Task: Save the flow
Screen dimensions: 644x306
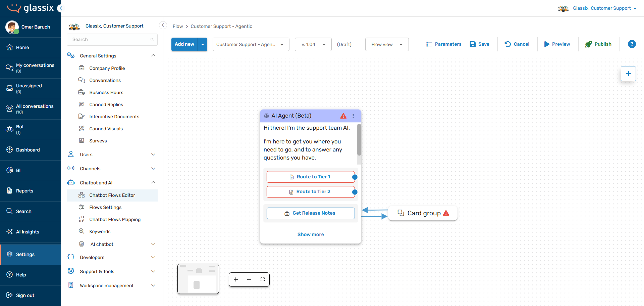Action: [x=480, y=44]
